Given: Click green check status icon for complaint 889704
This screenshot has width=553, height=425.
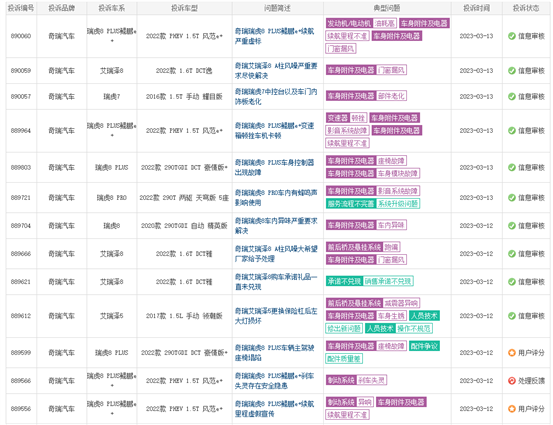Looking at the screenshot, I should (x=512, y=225).
